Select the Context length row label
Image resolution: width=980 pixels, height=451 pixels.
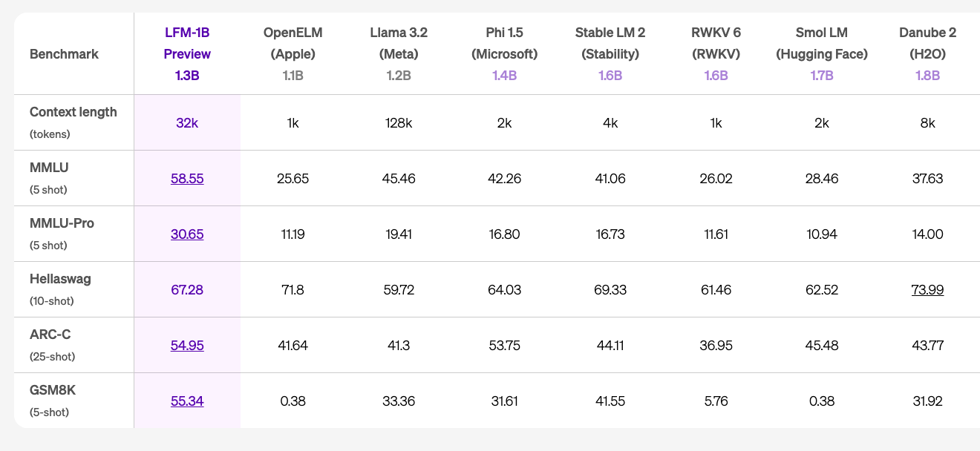[73, 113]
